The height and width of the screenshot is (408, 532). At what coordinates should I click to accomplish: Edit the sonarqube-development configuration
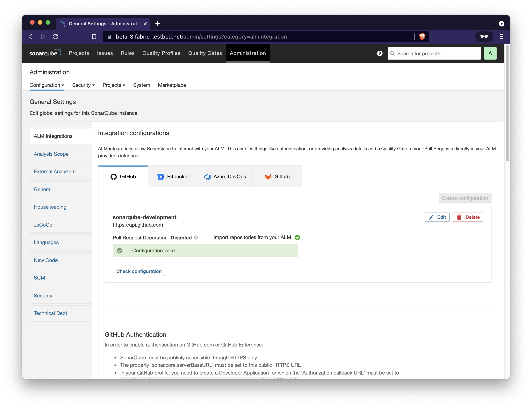pos(437,217)
